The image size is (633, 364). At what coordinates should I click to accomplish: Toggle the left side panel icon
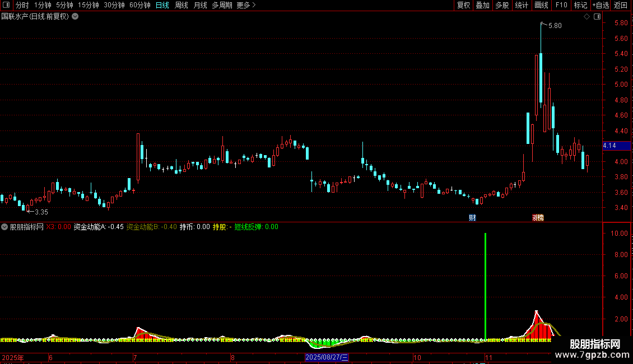pyautogui.click(x=6, y=5)
